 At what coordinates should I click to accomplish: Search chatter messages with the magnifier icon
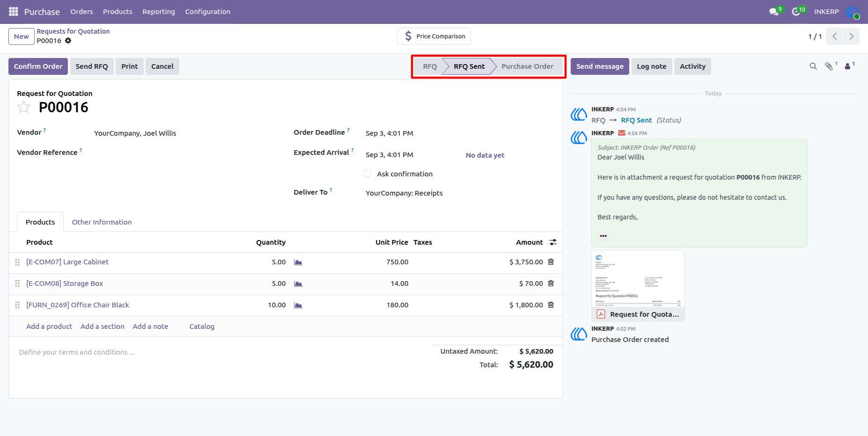pos(813,66)
